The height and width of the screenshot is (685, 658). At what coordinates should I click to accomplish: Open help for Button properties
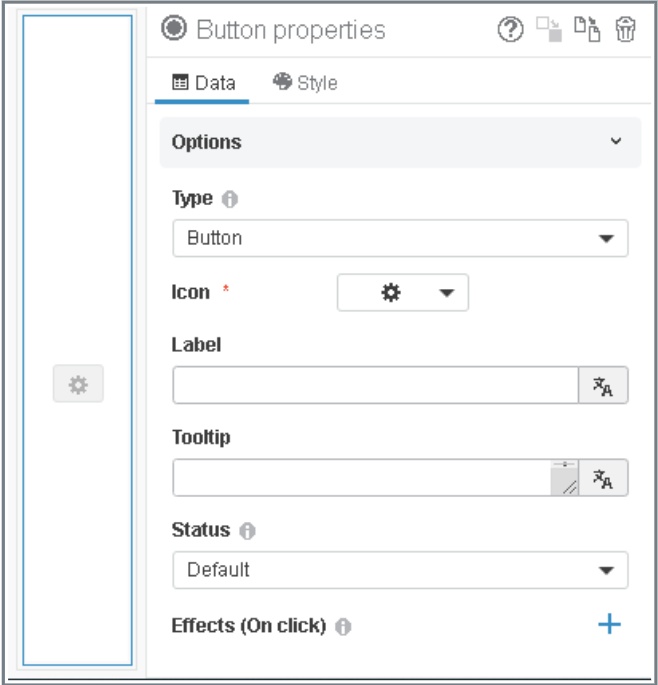click(510, 30)
